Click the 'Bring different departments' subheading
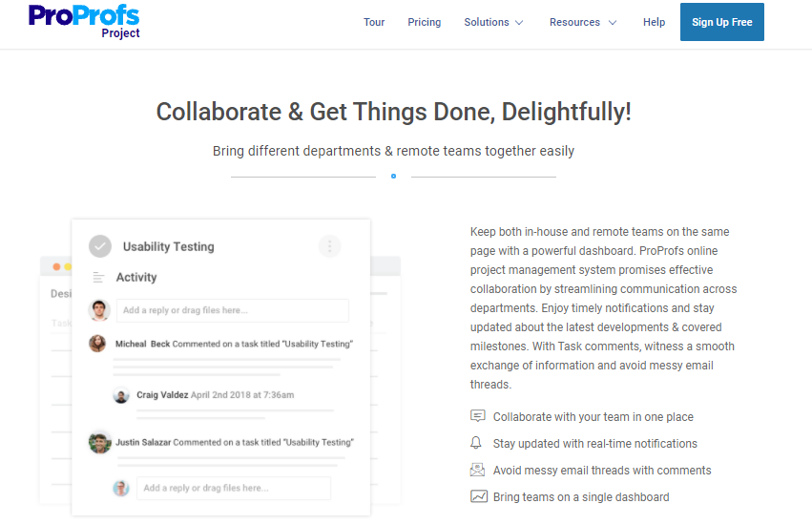Viewport: 812px width, 525px height. click(393, 151)
